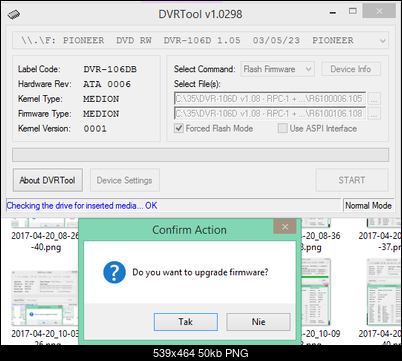Maximize the DVRTool window

353,11
